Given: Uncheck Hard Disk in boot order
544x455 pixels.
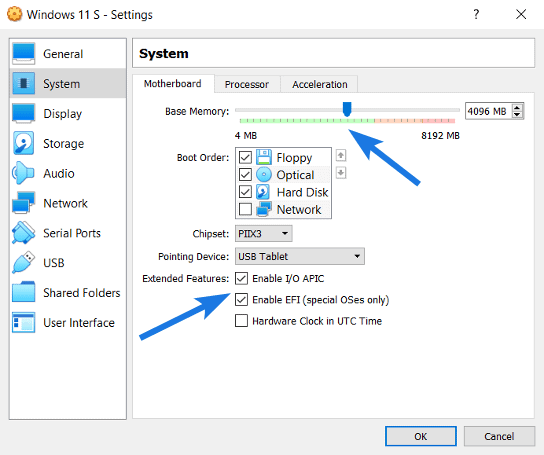Looking at the screenshot, I should [x=245, y=192].
